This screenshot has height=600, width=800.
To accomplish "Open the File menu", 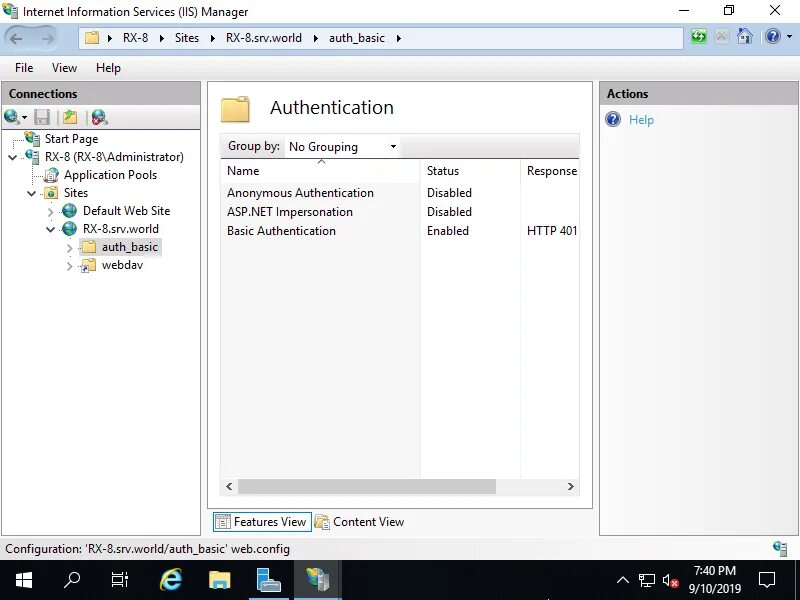I will tap(24, 68).
